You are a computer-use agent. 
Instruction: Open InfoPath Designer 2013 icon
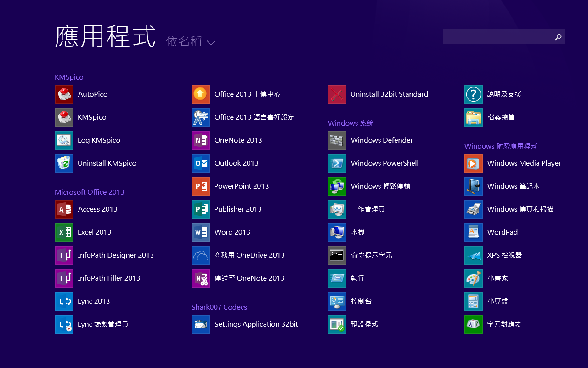pos(64,255)
